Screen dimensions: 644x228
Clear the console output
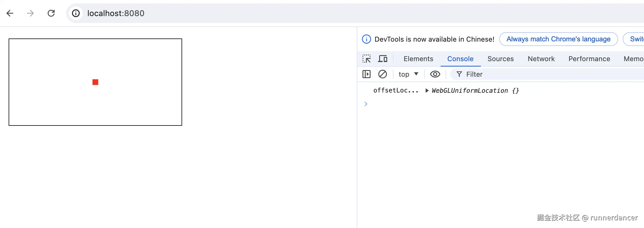383,74
